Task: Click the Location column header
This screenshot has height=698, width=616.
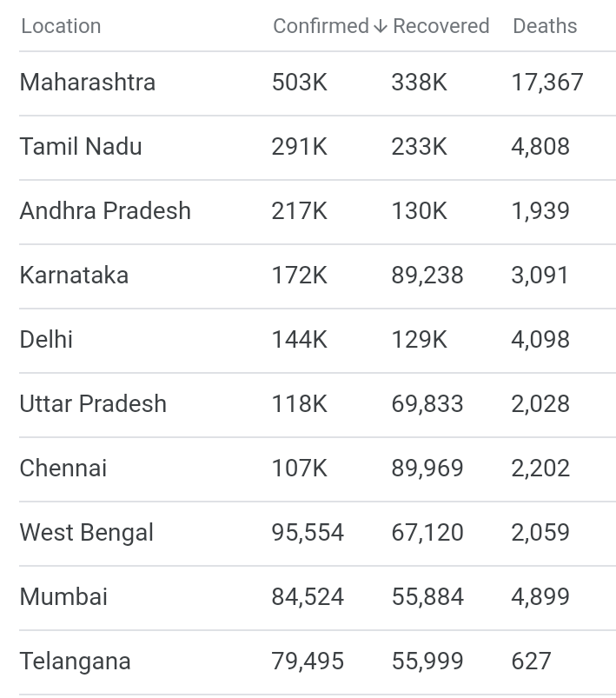Action: tap(61, 26)
